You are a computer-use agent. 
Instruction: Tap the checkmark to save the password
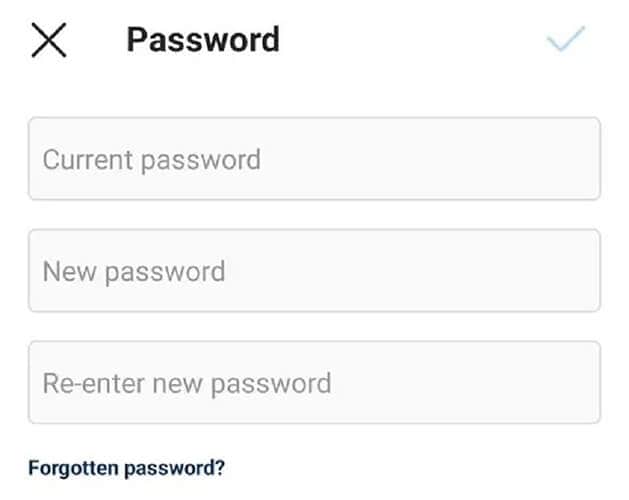pyautogui.click(x=566, y=40)
